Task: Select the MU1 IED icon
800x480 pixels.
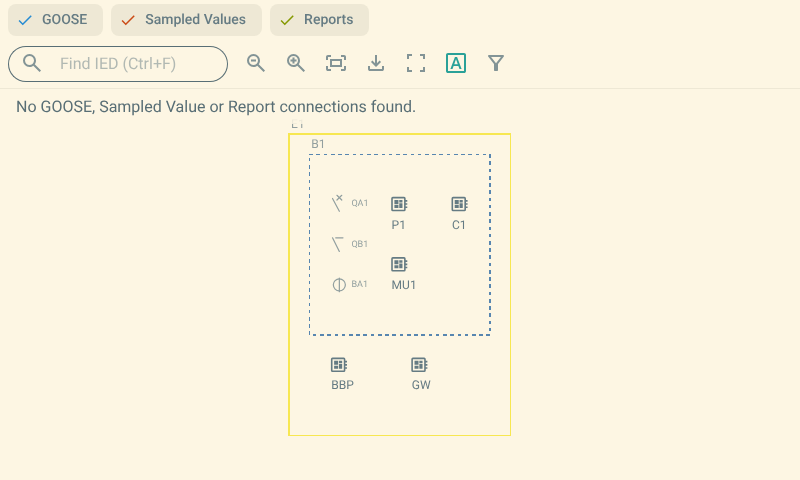Action: tap(399, 264)
